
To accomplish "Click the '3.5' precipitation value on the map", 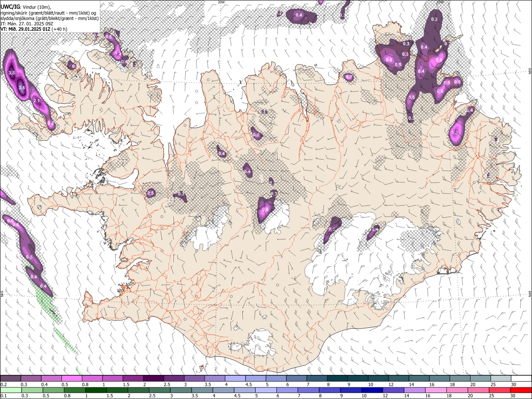I will (12, 73).
